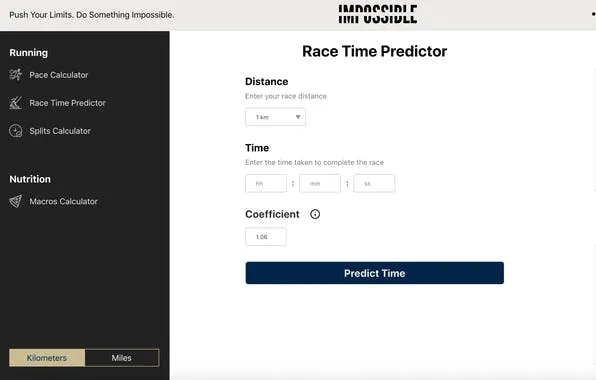This screenshot has width=596, height=380.
Task: Click the IMPOSSIBLE logo in header
Action: (x=378, y=14)
